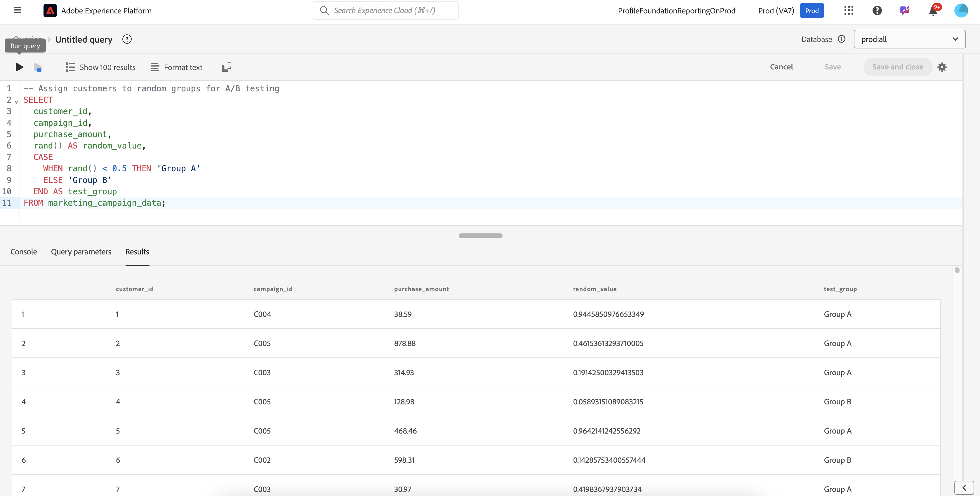980x496 pixels.
Task: Open the notifications bell
Action: 933,11
